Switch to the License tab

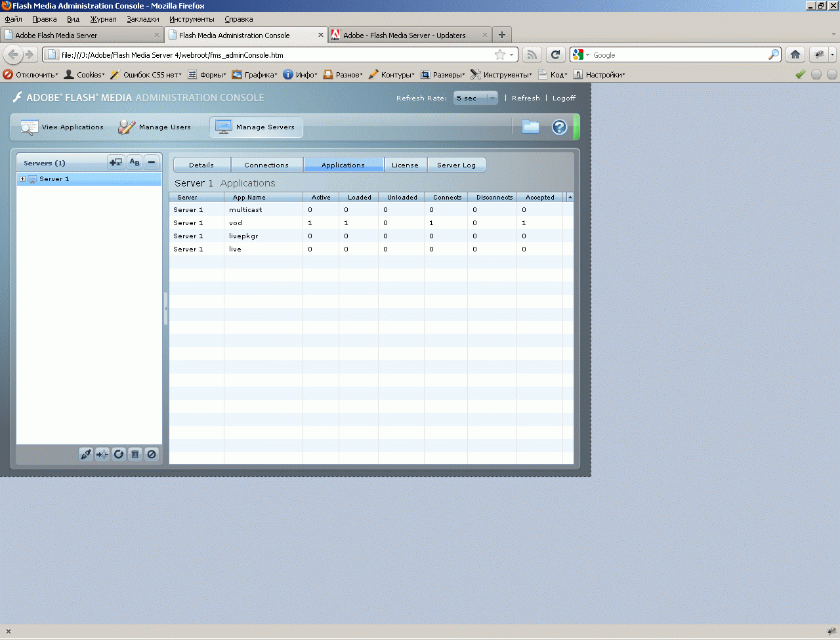[x=405, y=165]
